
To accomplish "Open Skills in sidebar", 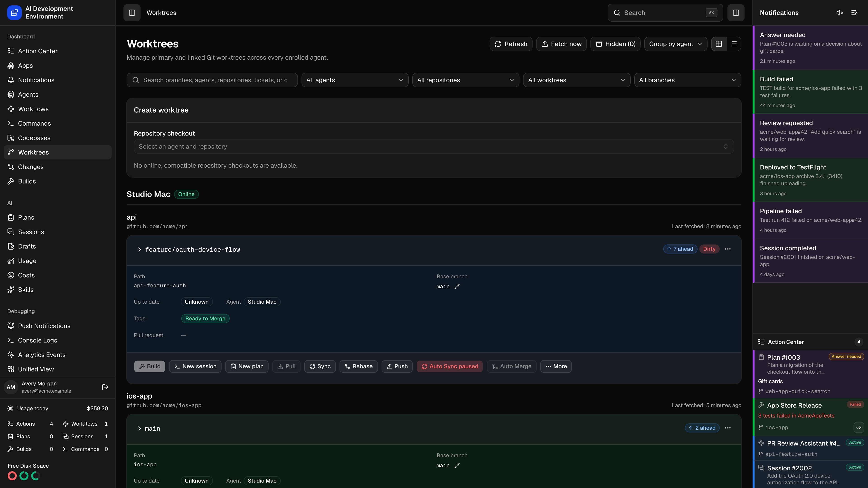I will point(58,290).
